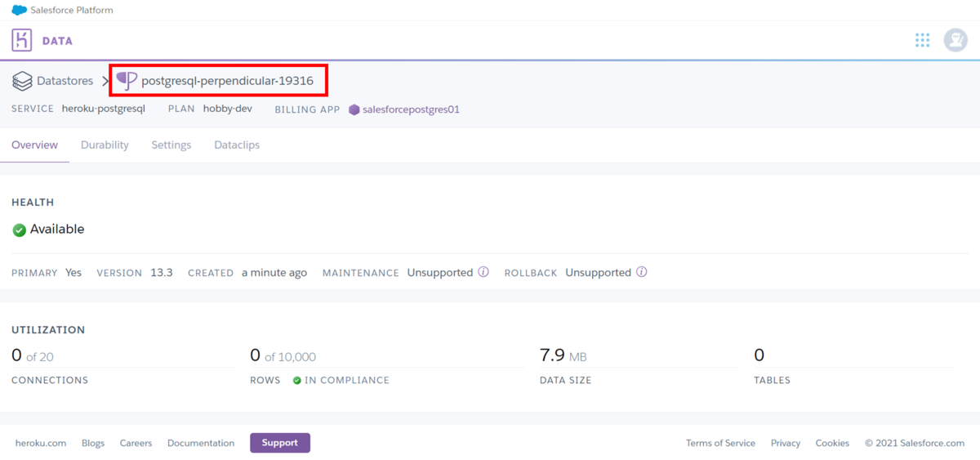Click the version value 13.3
980x460 pixels.
click(162, 272)
